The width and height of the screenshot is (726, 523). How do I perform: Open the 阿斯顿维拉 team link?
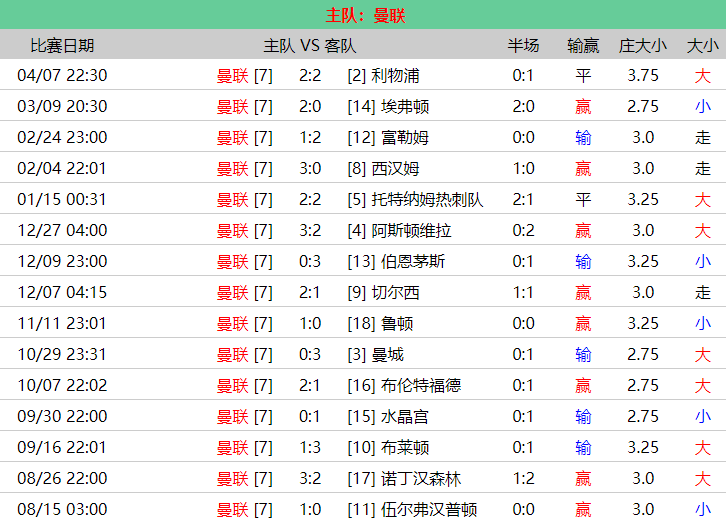[x=411, y=231]
